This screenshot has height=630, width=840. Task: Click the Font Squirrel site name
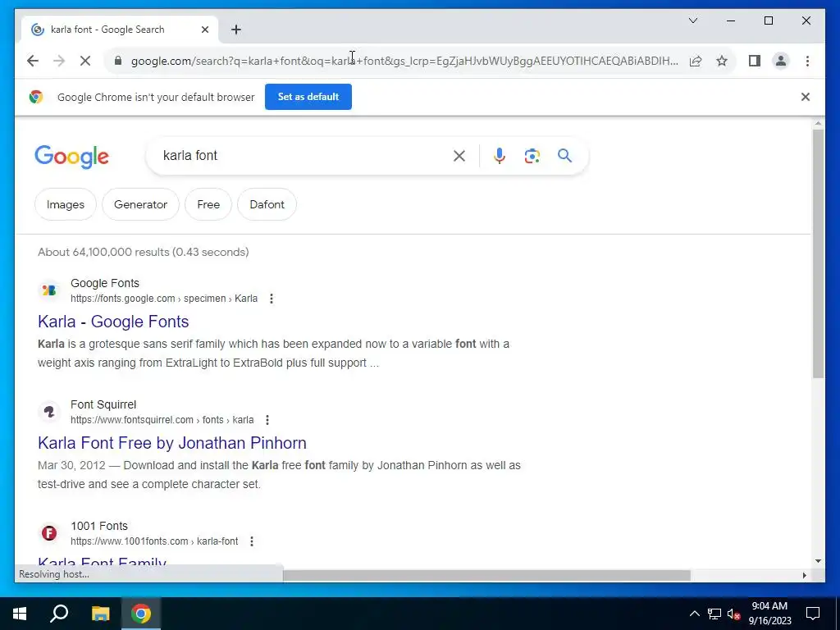[x=103, y=404]
